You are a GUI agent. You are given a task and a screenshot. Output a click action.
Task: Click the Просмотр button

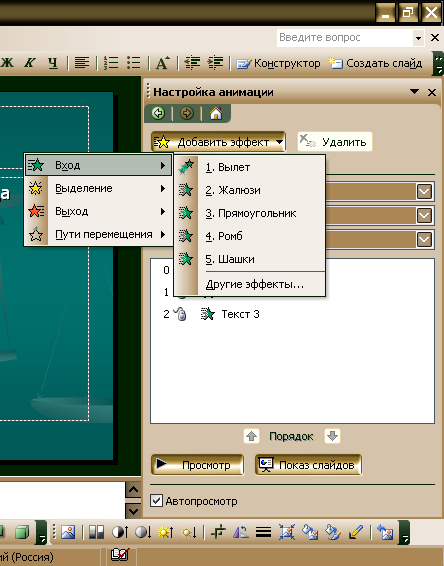coord(197,465)
